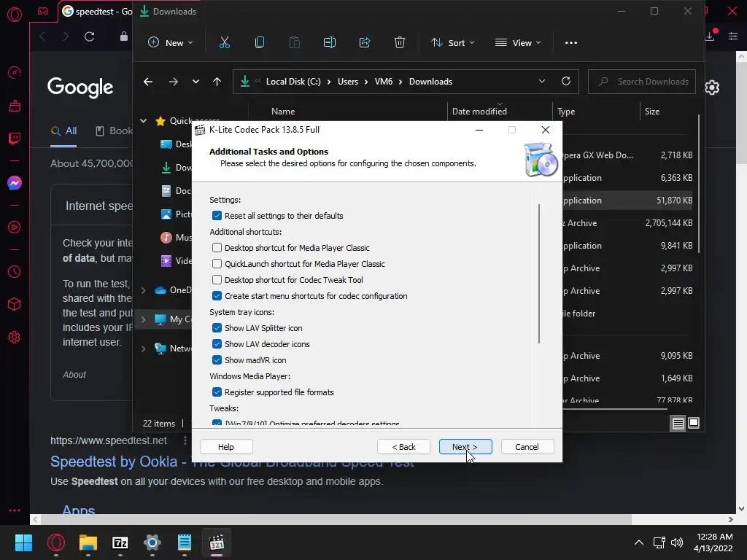The image size is (747, 560).
Task: Toggle Register supported file formats checkbox
Action: (x=217, y=392)
